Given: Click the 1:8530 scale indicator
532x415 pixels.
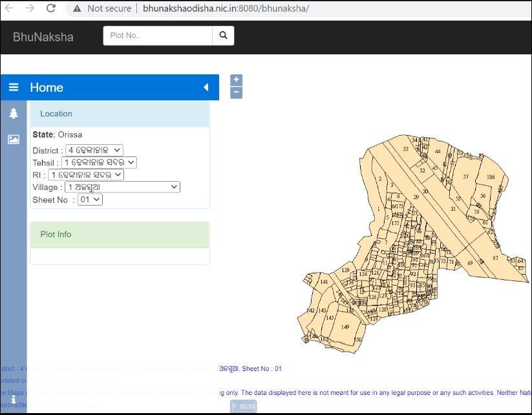Looking at the screenshot, I should (242, 407).
